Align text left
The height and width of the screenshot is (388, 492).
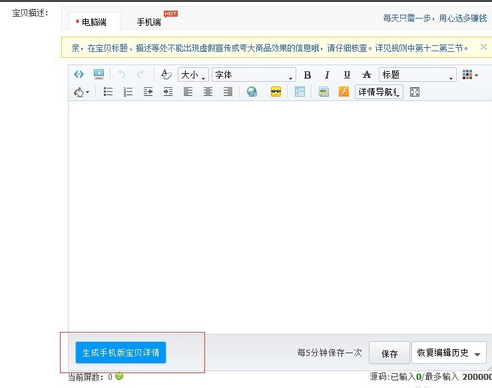tap(188, 92)
